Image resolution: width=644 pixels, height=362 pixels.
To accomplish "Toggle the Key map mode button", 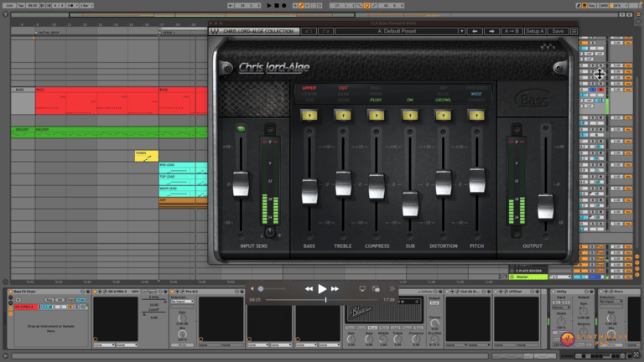I will (x=592, y=6).
